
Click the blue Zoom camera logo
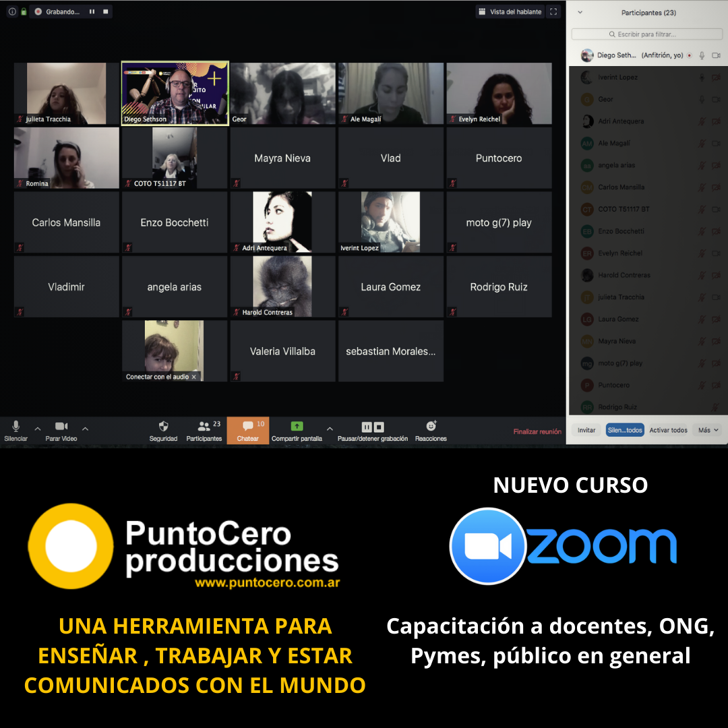(488, 546)
